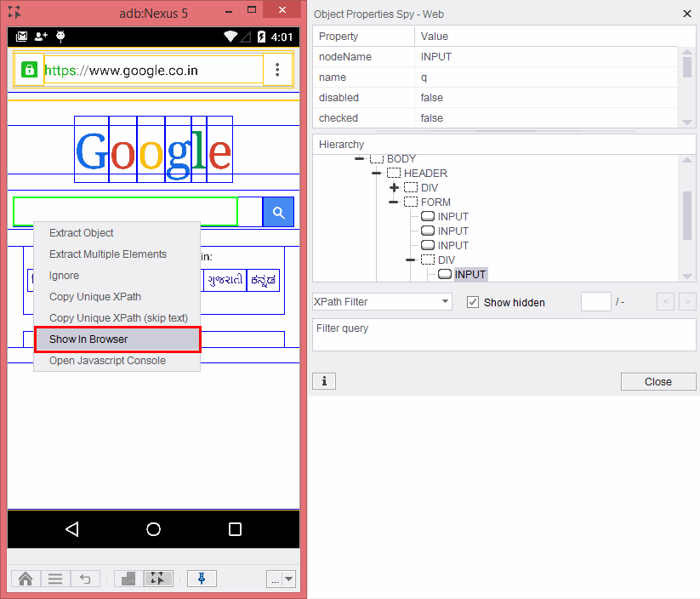Click the hierarchy panel vertical scrollbar
Image resolution: width=700 pixels, height=599 pixels.
[687, 215]
